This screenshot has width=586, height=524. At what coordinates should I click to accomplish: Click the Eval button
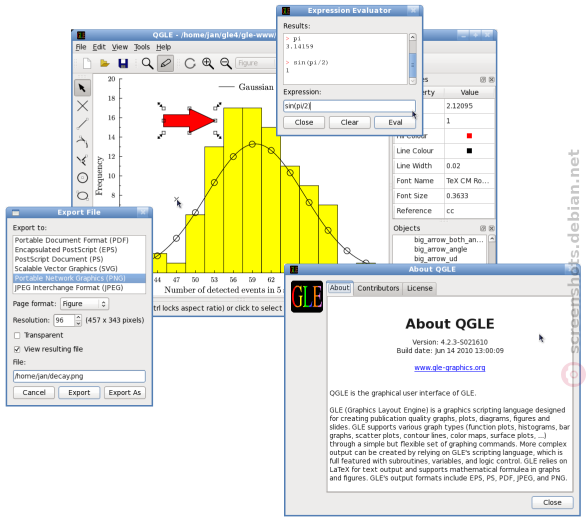(x=395, y=123)
